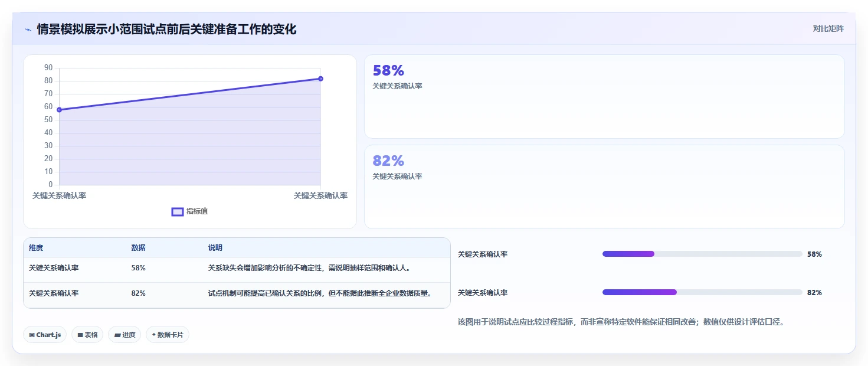The height and width of the screenshot is (366, 868).
Task: Click the 维度 table column header
Action: click(36, 248)
